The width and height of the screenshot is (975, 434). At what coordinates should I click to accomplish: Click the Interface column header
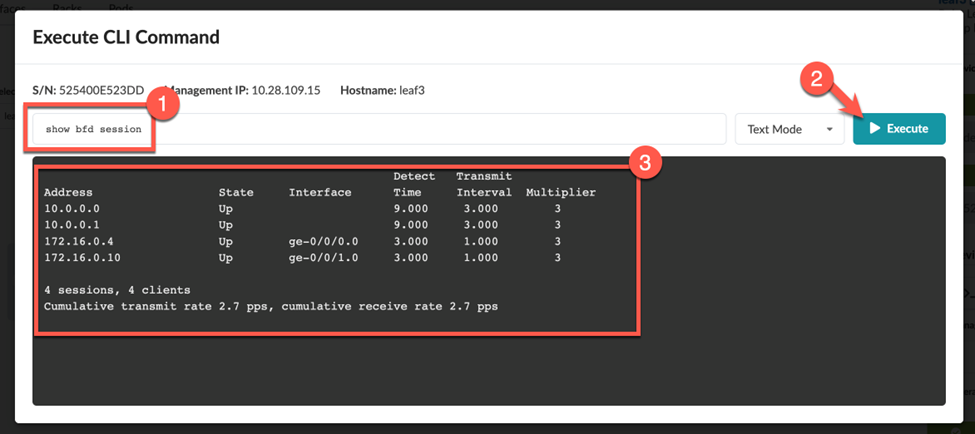click(x=320, y=193)
